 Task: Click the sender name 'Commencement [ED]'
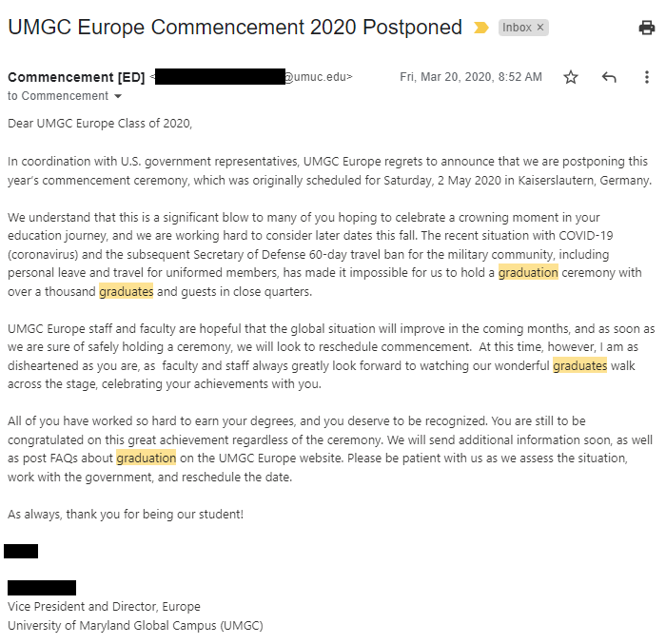point(76,77)
